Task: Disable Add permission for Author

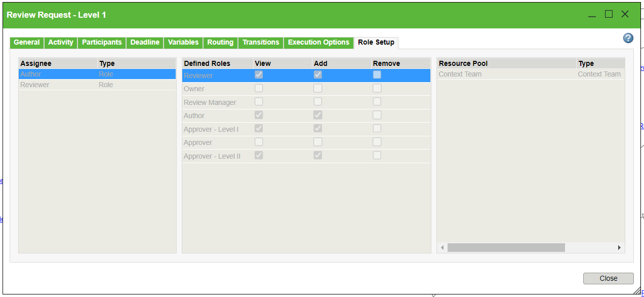Action: tap(317, 115)
